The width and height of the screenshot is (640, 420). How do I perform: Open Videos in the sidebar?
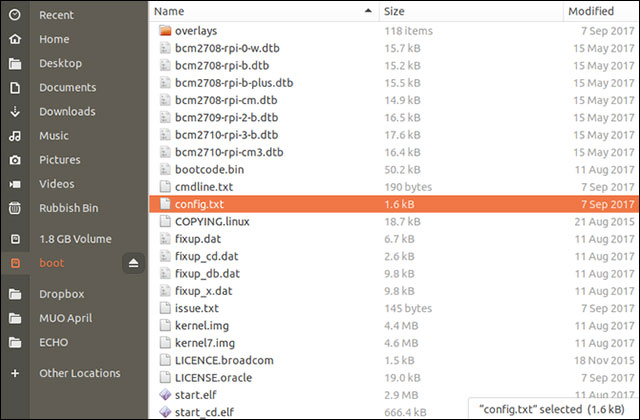[x=57, y=184]
